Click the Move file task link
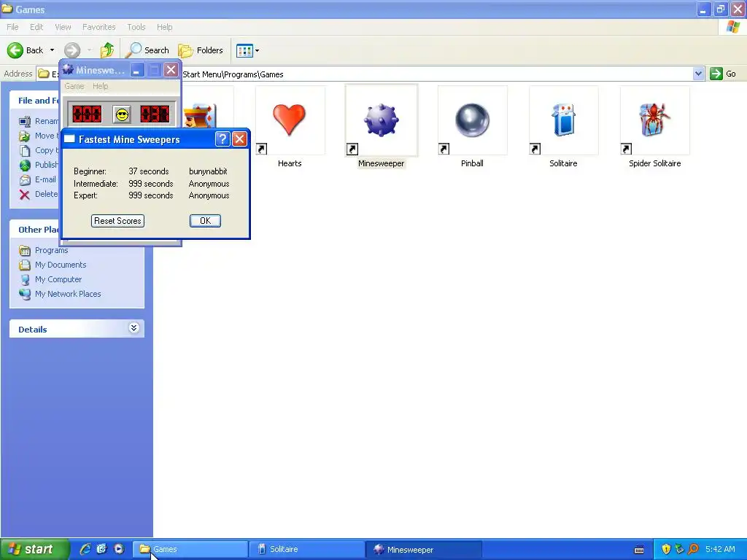 (46, 136)
